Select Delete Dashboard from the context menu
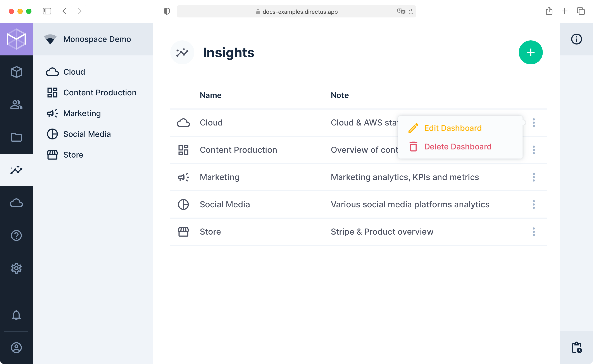Screen dimensions: 593x364 (x=458, y=147)
